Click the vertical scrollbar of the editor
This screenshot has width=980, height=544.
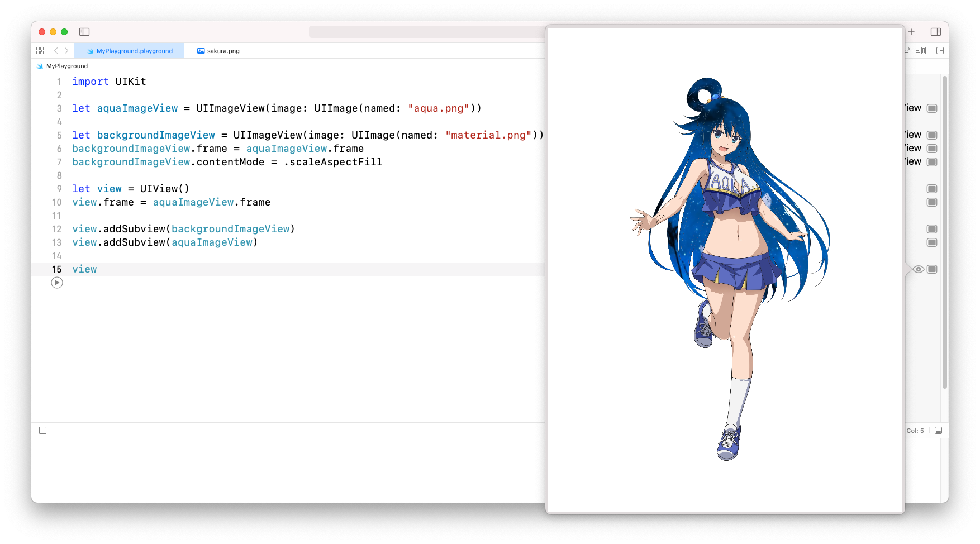945,232
